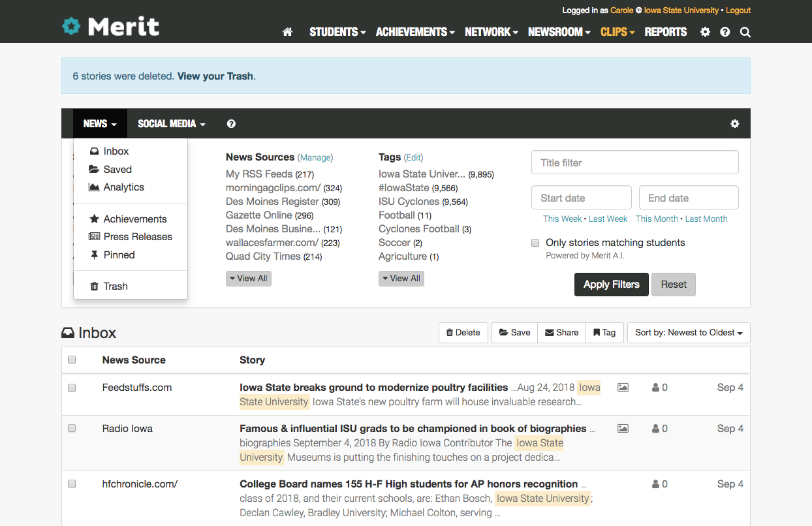Expand the Students navbar dropdown
812x526 pixels.
(x=337, y=32)
